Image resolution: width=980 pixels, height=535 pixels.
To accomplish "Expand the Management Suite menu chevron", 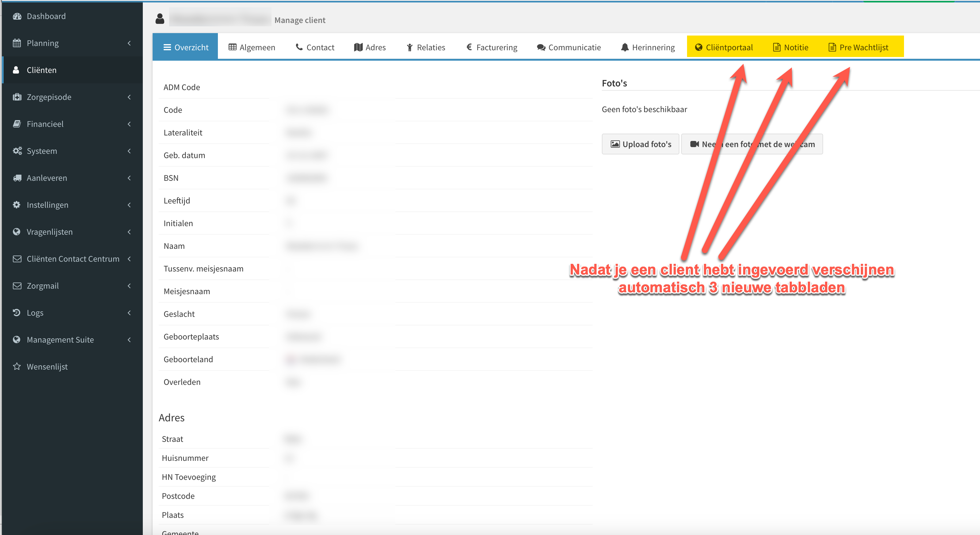I will (x=129, y=340).
